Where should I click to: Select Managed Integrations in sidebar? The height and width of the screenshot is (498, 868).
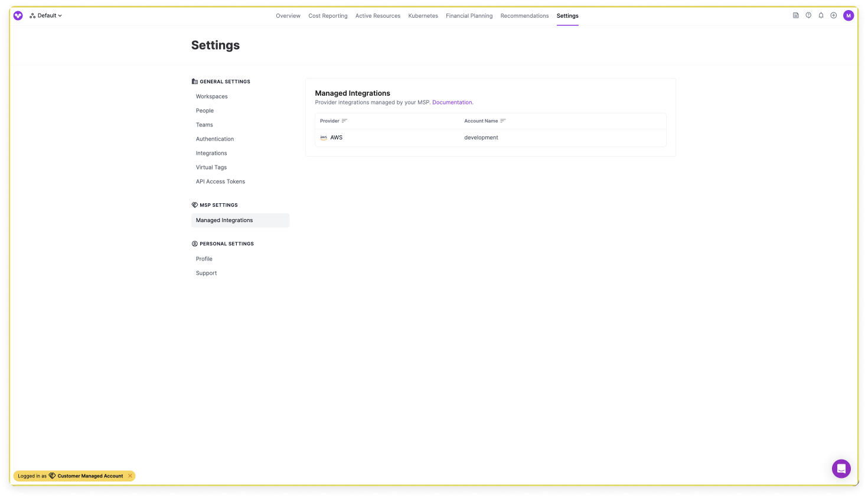coord(240,220)
